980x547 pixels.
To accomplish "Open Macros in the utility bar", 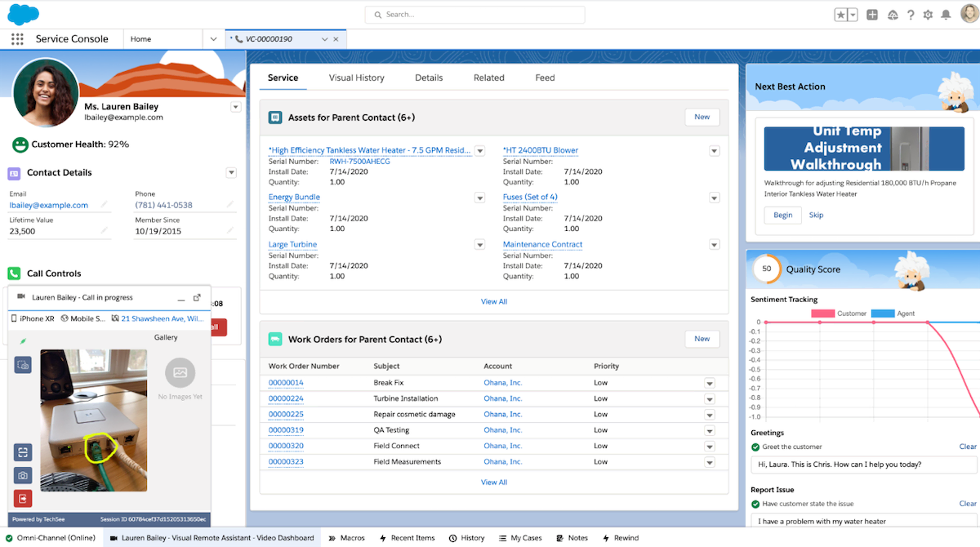I will point(346,538).
